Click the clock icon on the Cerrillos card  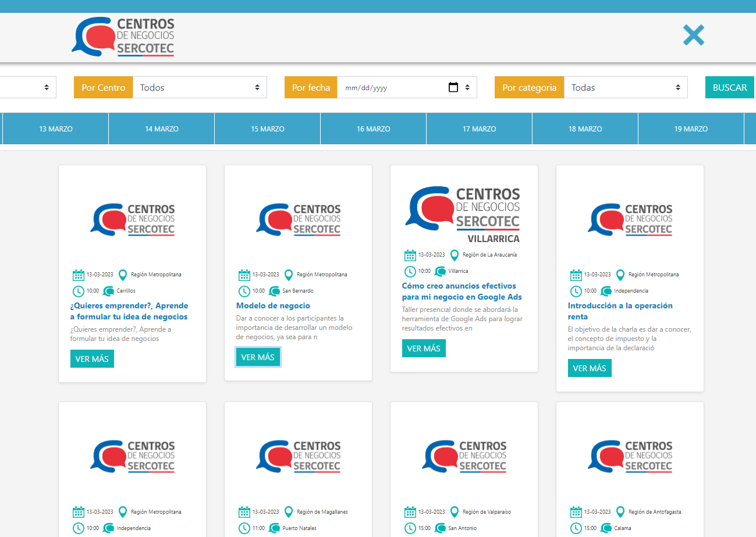pos(79,291)
